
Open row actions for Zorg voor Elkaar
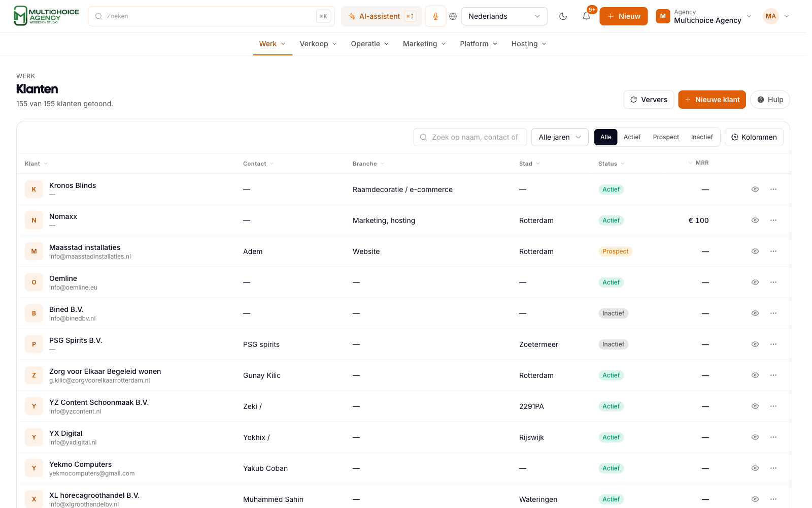(773, 375)
